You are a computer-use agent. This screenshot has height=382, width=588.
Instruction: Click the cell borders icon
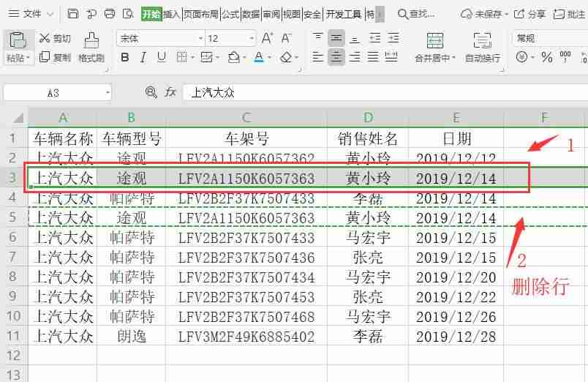[x=181, y=57]
